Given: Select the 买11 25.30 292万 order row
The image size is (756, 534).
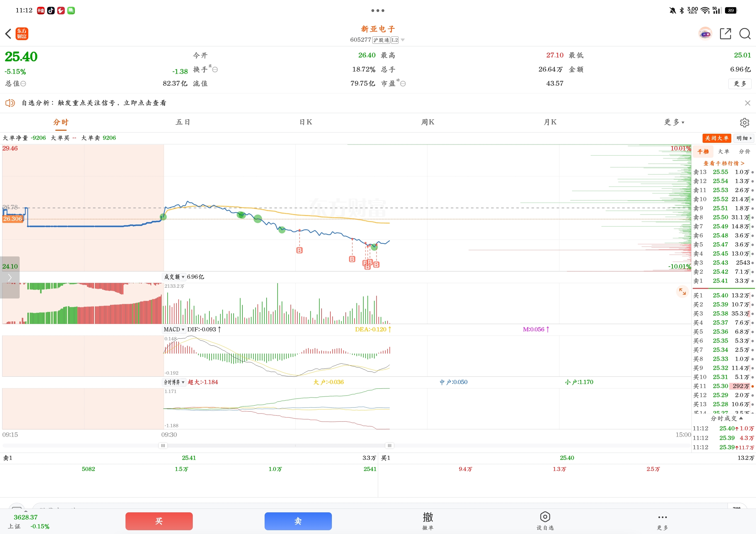Looking at the screenshot, I should tap(723, 386).
